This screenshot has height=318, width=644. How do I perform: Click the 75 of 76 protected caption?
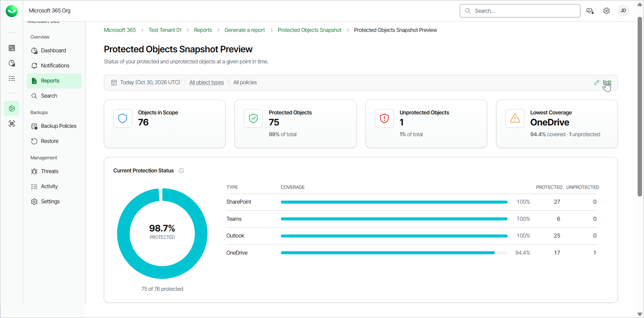point(162,289)
